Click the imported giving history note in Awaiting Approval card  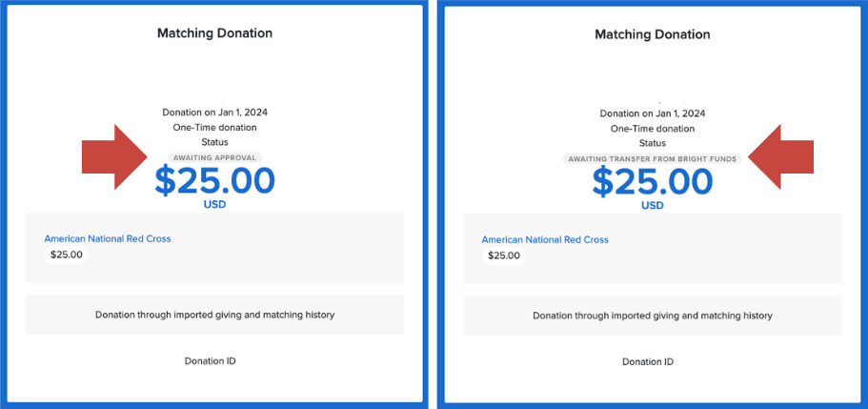(x=214, y=315)
